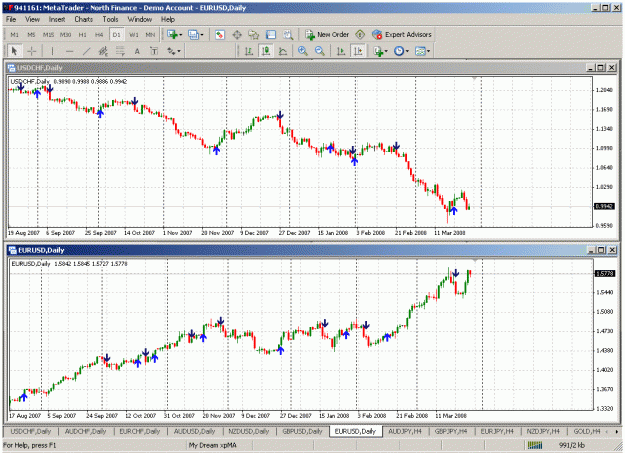Image resolution: width=625 pixels, height=453 pixels.
Task: Toggle the Terminal window
Action: point(271,35)
